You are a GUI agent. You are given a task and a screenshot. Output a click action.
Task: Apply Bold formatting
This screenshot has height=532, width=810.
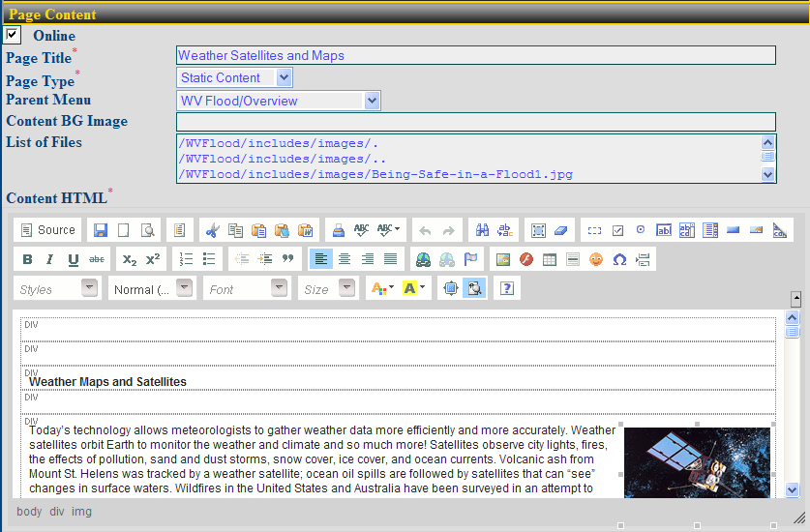[x=27, y=259]
